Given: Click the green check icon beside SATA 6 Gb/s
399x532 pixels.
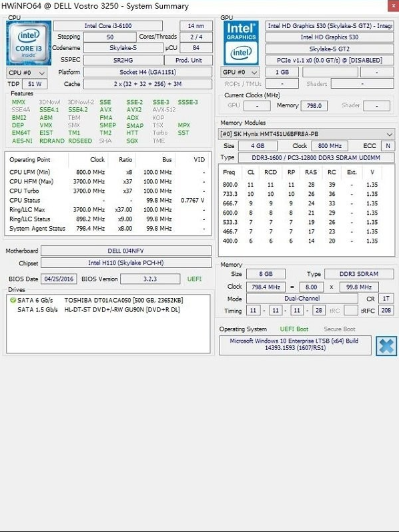Looking at the screenshot, I should (x=13, y=300).
